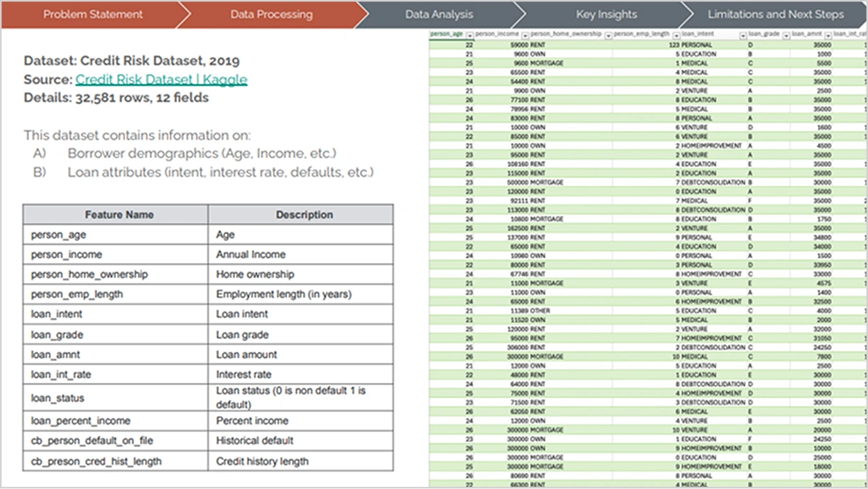Open the Problem Statement section tab
868x489 pixels.
(x=92, y=14)
